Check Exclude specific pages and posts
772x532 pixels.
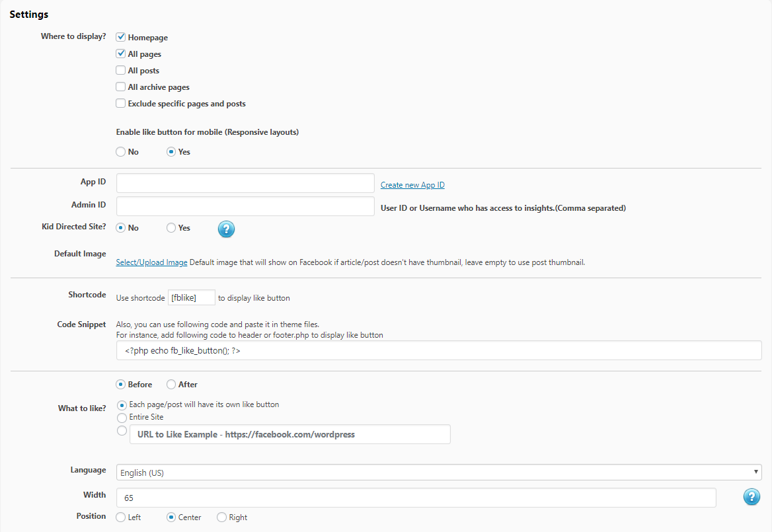(x=120, y=103)
